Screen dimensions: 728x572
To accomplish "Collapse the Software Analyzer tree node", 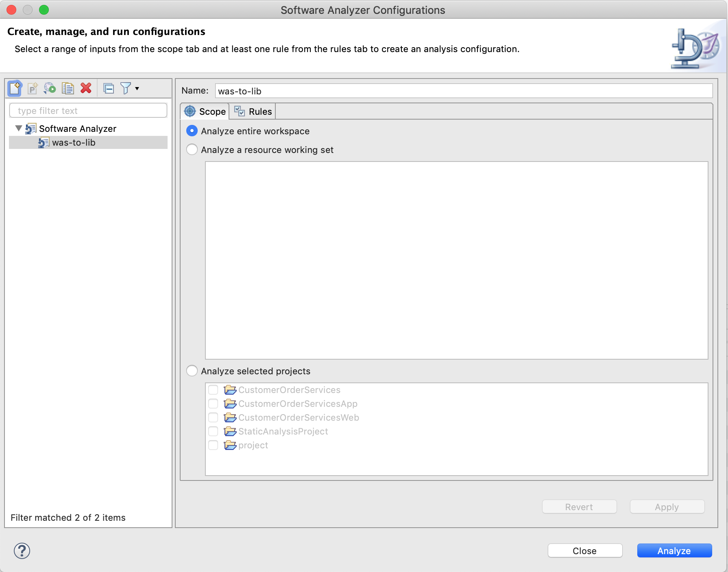I will point(18,129).
